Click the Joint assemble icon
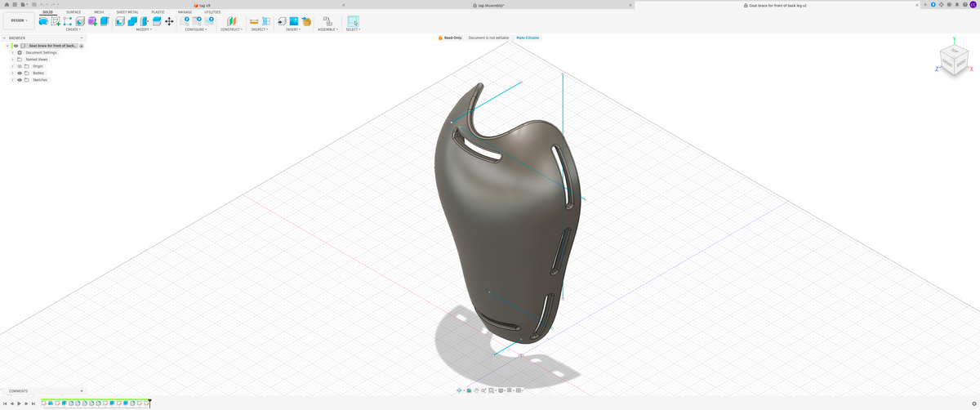The image size is (980, 410). [x=327, y=21]
